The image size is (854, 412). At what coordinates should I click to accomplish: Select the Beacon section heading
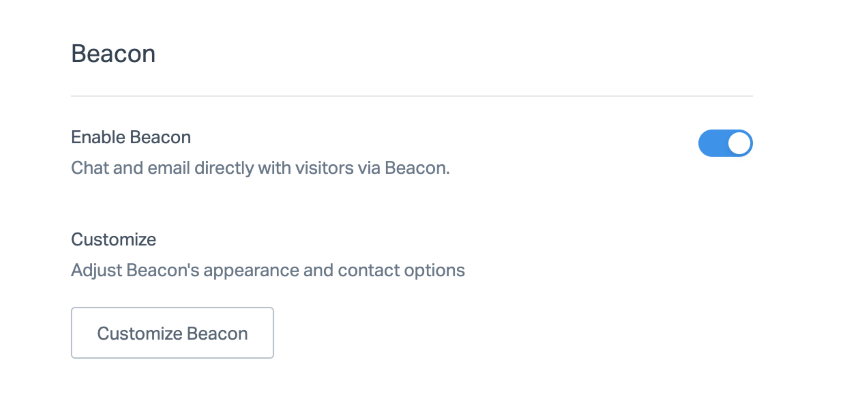(x=113, y=54)
